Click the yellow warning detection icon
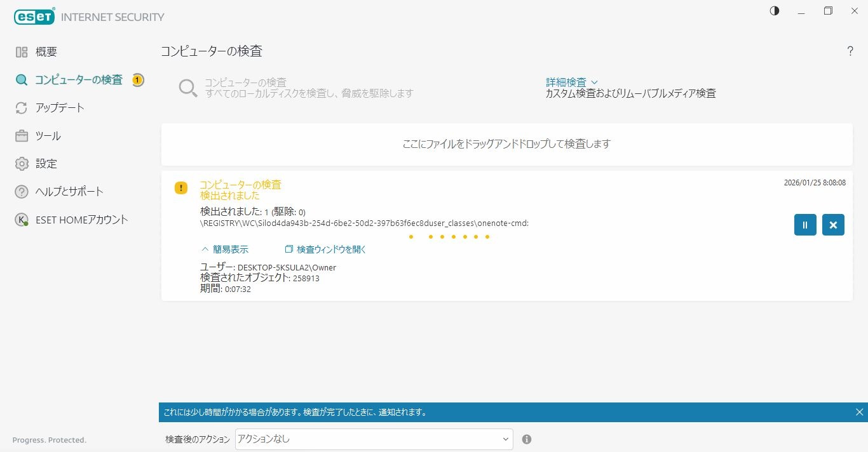The height and width of the screenshot is (452, 868). coord(181,188)
